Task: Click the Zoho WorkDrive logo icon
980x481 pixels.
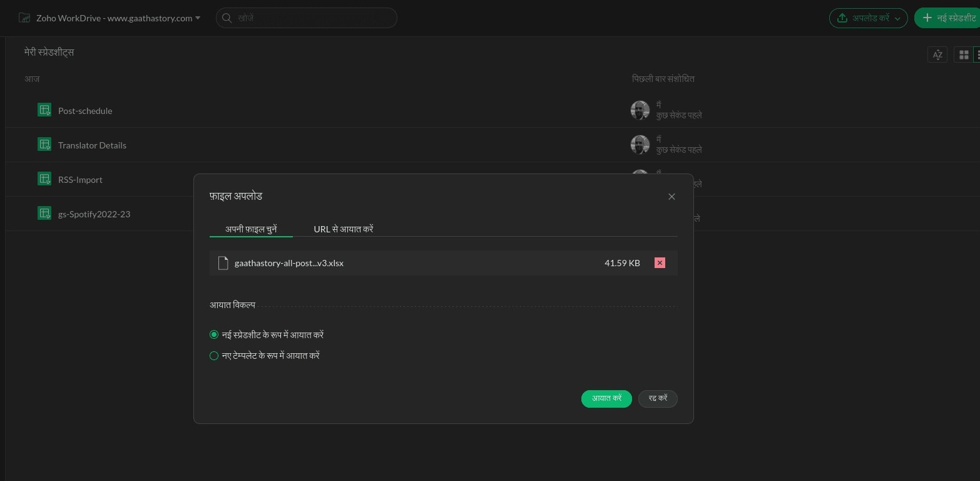Action: pos(24,18)
